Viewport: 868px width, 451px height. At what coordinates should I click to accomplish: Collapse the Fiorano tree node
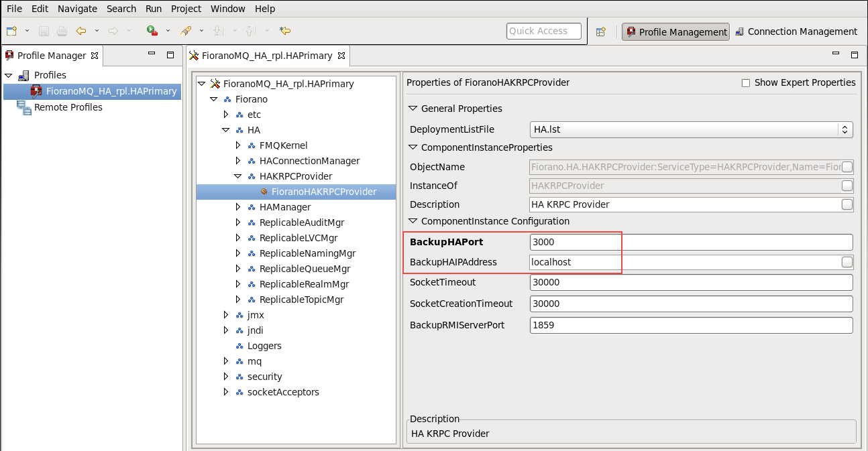213,99
